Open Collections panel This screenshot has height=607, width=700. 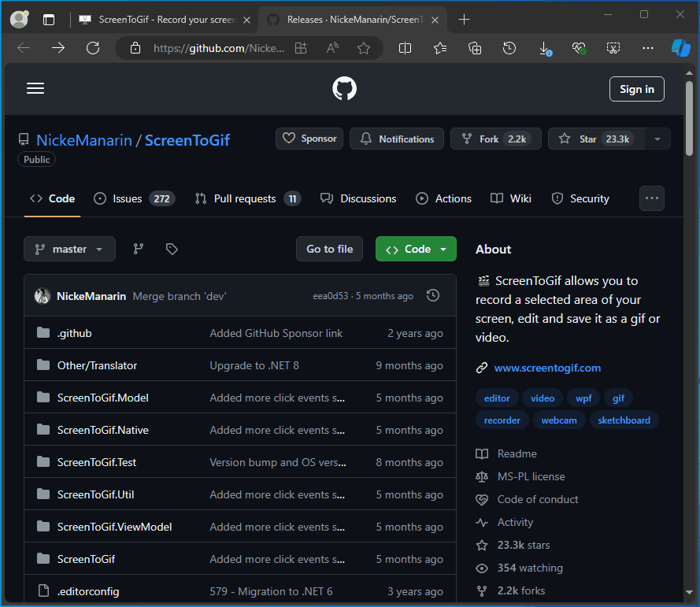point(475,48)
